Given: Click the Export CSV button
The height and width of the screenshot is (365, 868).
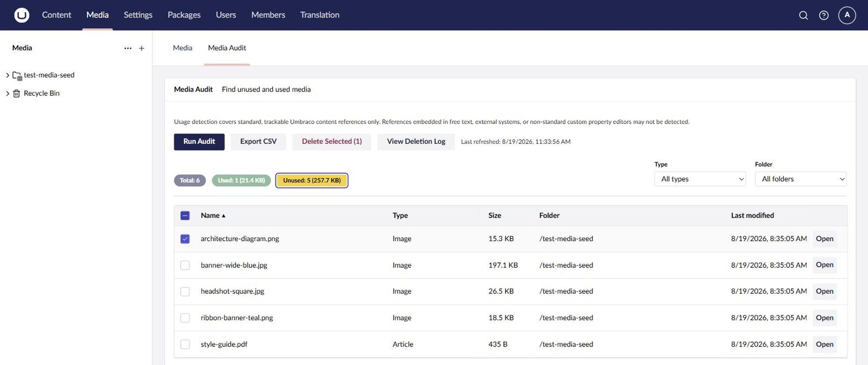Looking at the screenshot, I should point(258,142).
